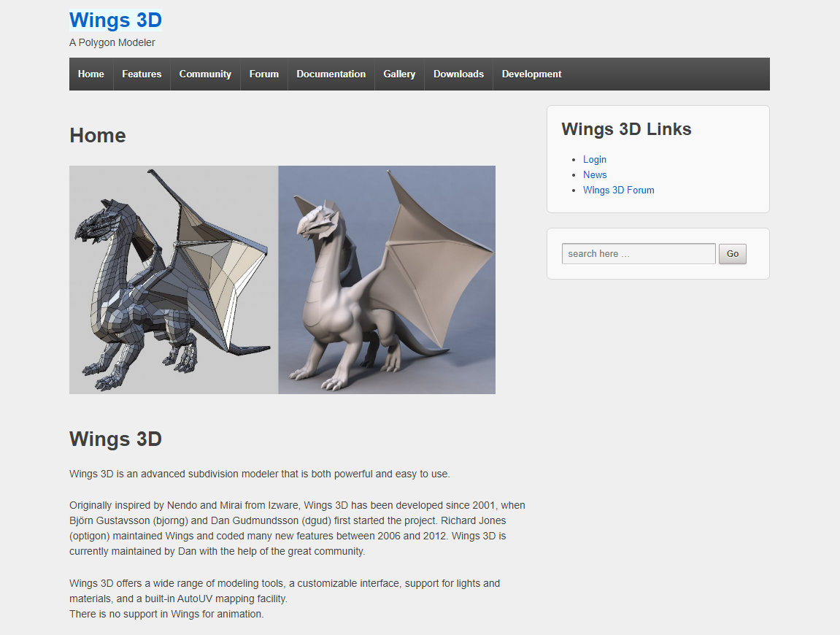Open the Login link in Wings 3D Links
The image size is (840, 635).
coord(594,159)
